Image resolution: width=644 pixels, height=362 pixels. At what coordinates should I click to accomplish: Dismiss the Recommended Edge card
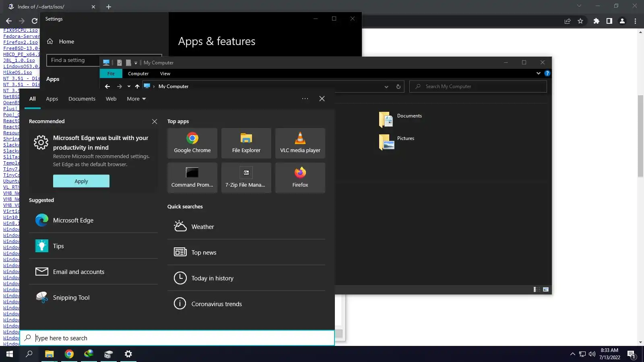click(x=155, y=121)
